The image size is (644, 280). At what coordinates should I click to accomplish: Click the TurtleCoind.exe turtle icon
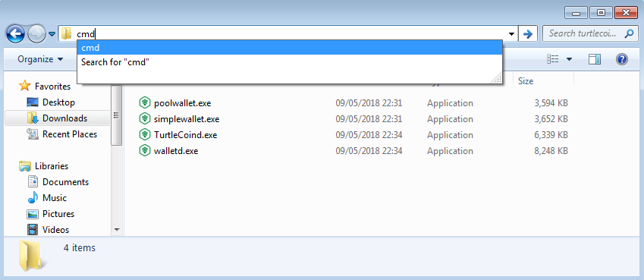[144, 135]
